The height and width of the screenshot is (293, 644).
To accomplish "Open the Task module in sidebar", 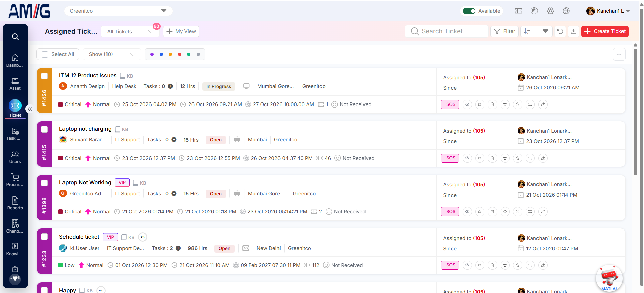I will click(x=15, y=134).
